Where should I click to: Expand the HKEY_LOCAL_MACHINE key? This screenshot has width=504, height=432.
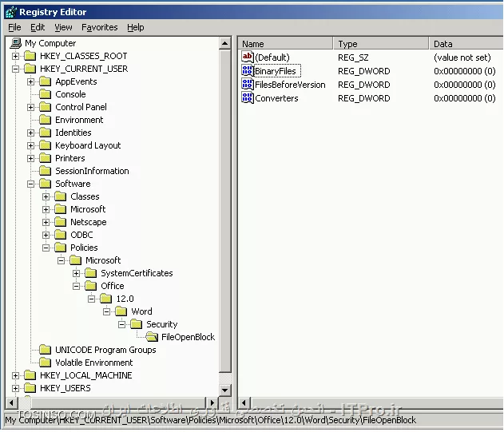(15, 375)
